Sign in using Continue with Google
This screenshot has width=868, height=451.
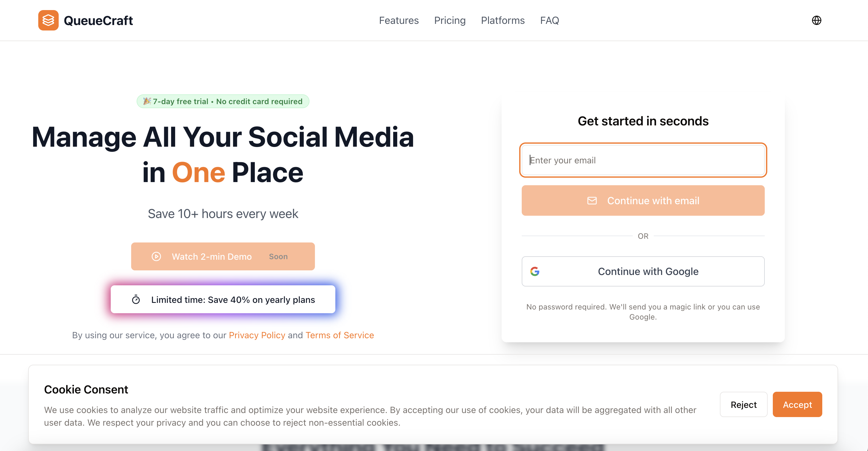pos(643,271)
